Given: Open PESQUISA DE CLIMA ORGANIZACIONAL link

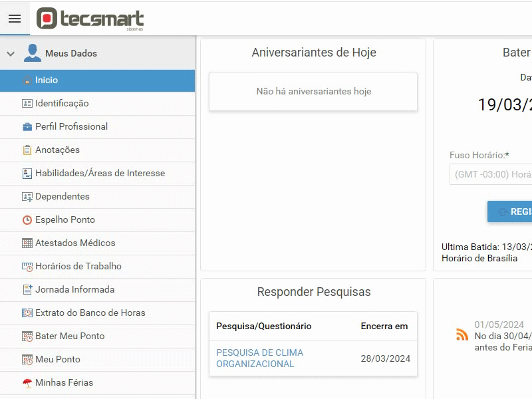Looking at the screenshot, I should 259,358.
